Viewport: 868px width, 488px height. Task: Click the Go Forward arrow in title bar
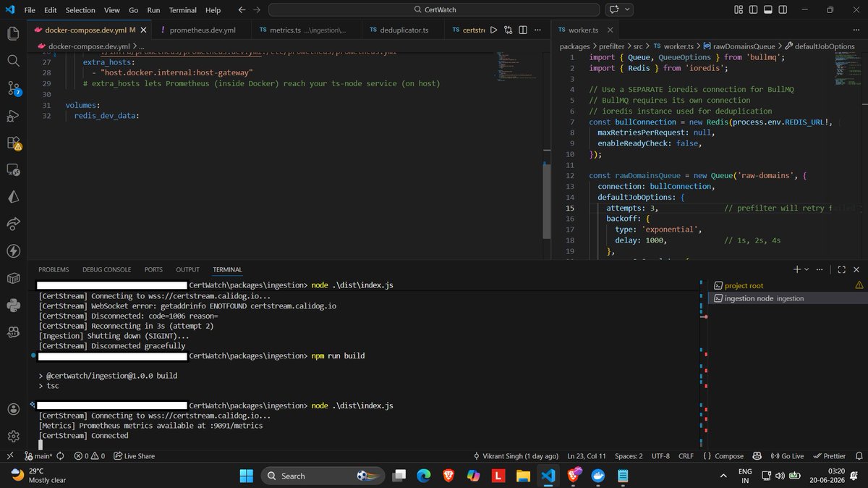257,10
